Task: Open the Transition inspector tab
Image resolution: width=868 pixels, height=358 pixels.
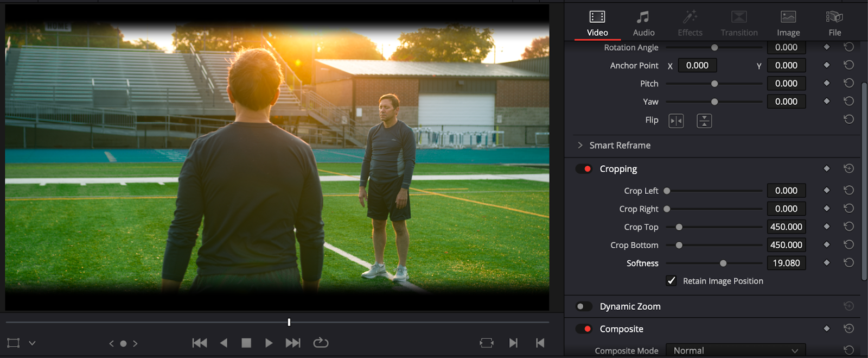Action: tap(739, 24)
